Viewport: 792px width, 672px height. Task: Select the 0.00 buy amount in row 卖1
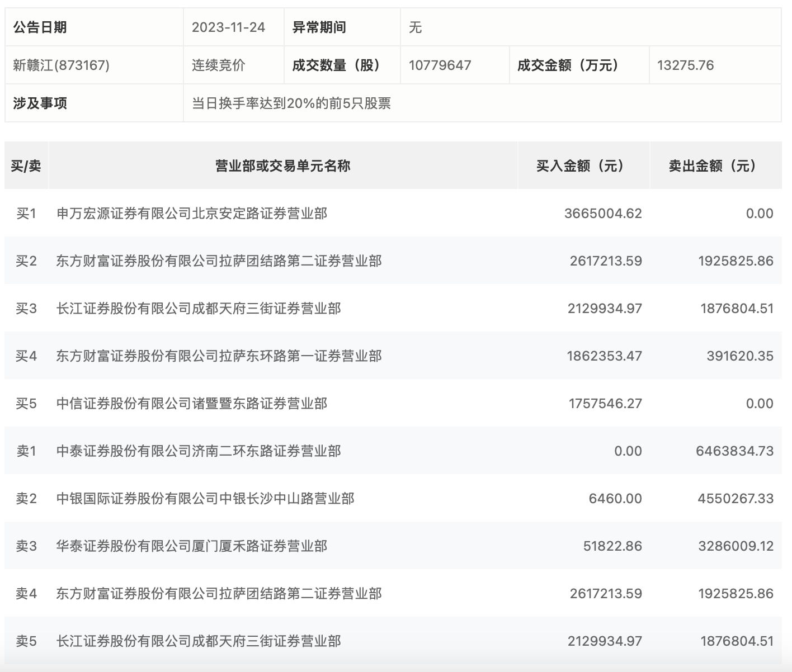point(628,451)
